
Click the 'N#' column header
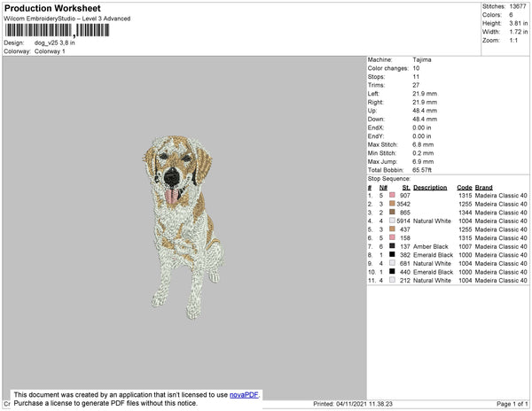[x=383, y=188]
